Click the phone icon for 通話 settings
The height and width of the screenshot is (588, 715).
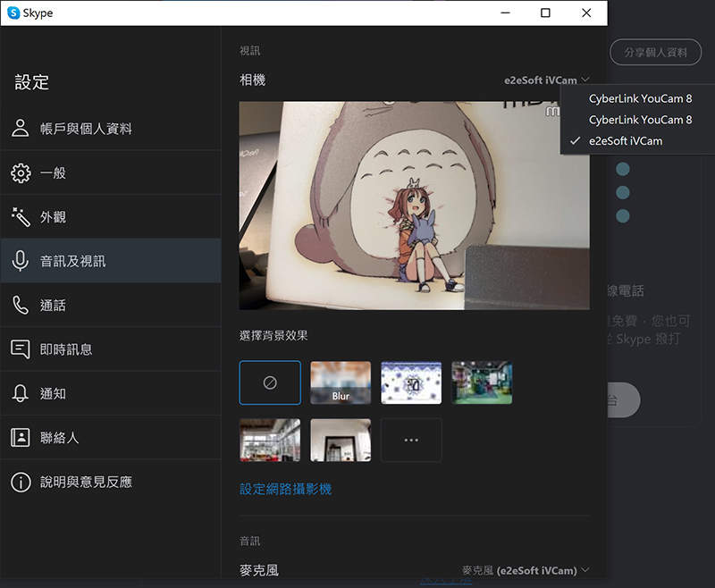click(x=21, y=305)
